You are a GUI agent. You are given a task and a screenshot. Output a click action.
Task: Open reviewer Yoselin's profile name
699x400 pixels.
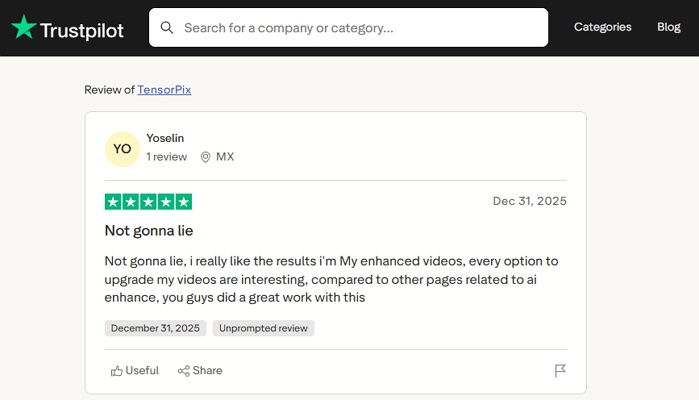click(165, 138)
